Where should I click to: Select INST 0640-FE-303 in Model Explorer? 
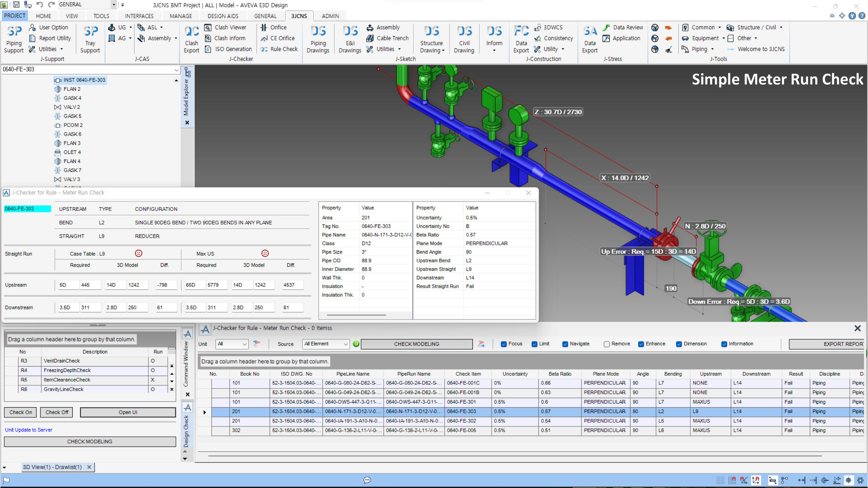(x=80, y=80)
